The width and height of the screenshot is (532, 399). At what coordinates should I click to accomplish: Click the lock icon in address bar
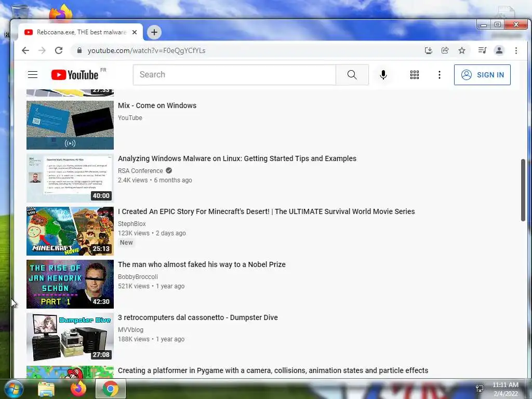79,50
